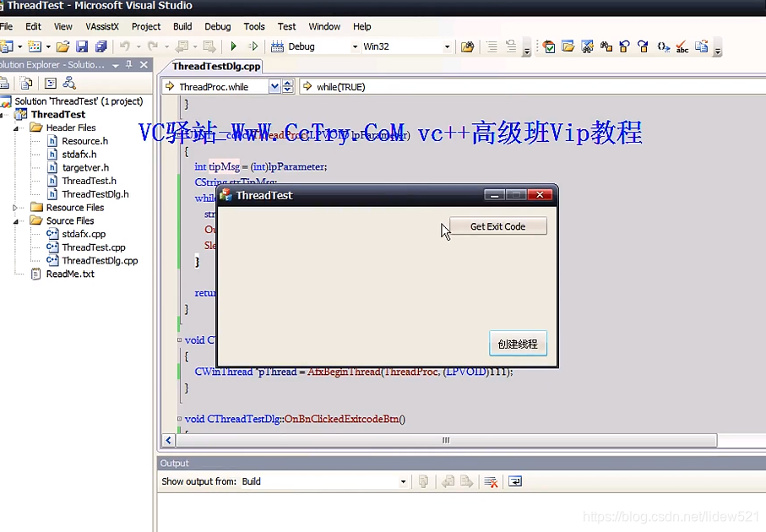
Task: Select Resource.h in Header Files
Action: pos(84,141)
